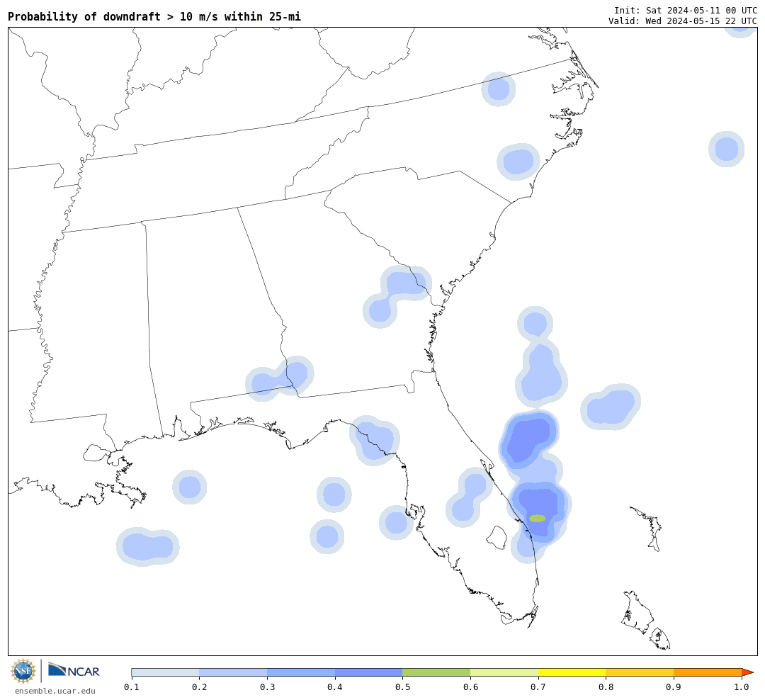Click the map title about downdraft probability
765x700 pixels.
[x=154, y=16]
